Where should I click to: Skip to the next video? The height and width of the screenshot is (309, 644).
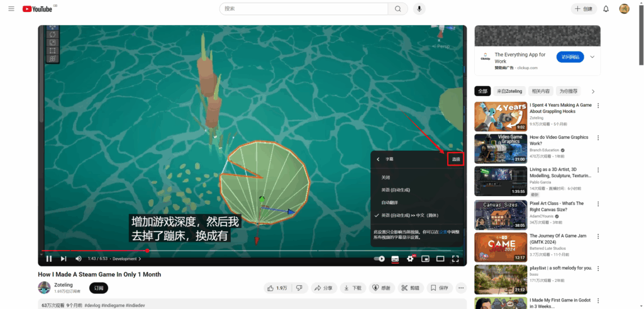tap(64, 259)
